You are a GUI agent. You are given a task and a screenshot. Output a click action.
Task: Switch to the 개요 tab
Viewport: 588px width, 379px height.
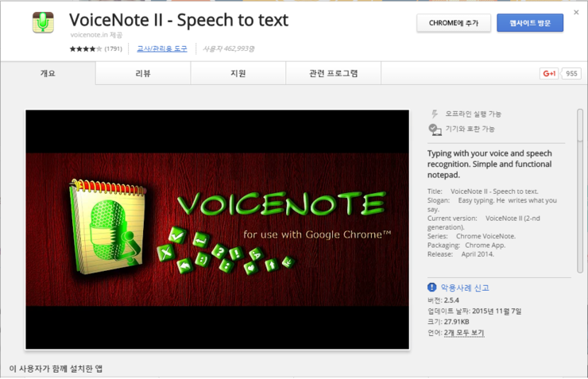point(48,73)
